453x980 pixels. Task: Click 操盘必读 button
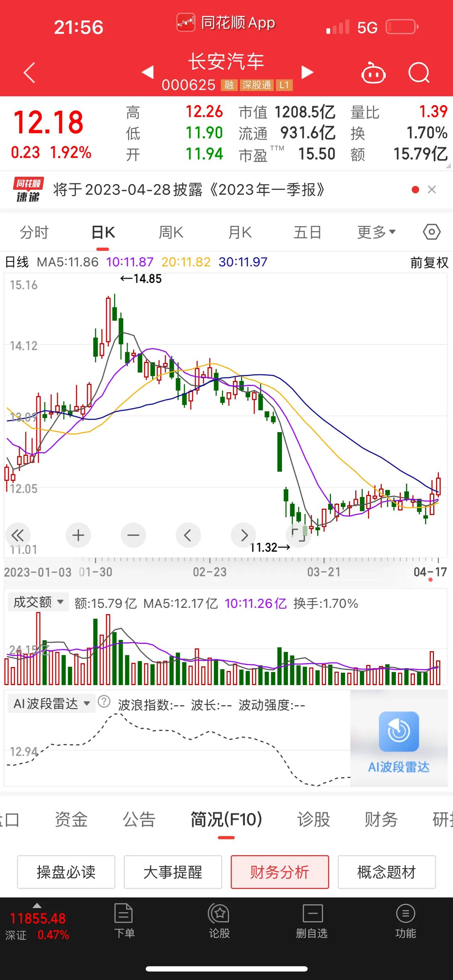(x=66, y=872)
